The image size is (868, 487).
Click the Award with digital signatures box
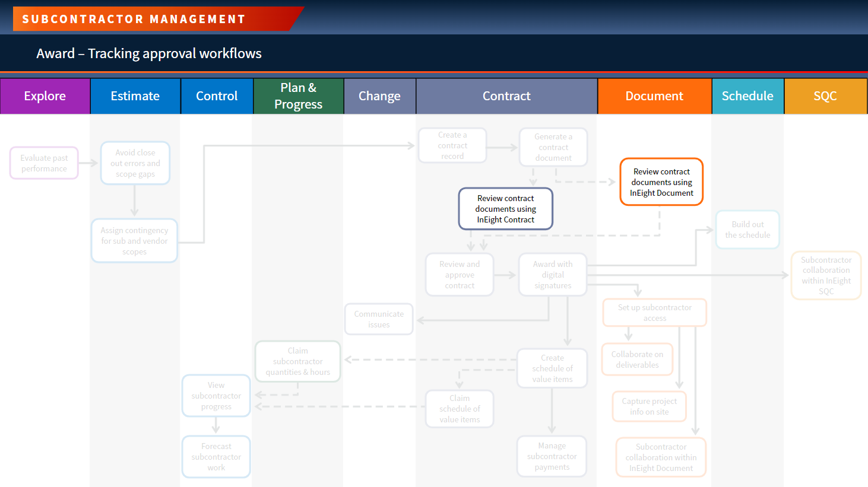553,275
